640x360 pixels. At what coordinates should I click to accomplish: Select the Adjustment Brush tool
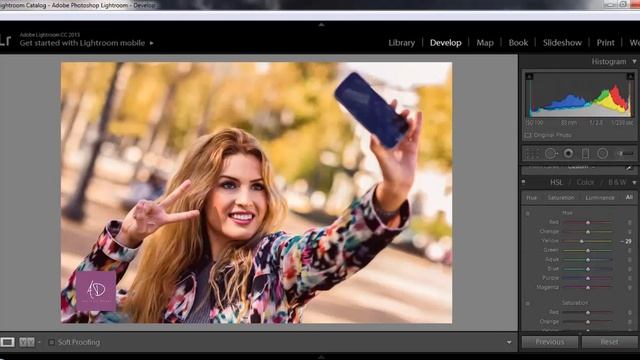pyautogui.click(x=625, y=153)
